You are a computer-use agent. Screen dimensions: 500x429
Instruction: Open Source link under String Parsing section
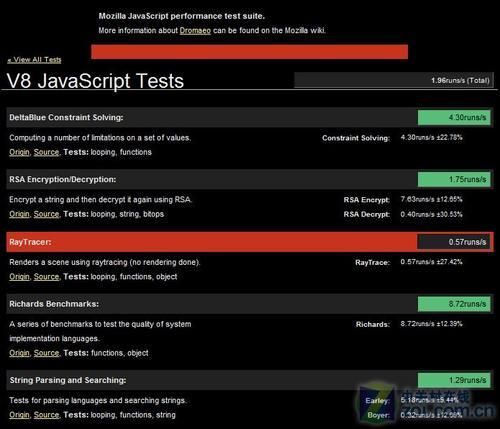coord(46,415)
